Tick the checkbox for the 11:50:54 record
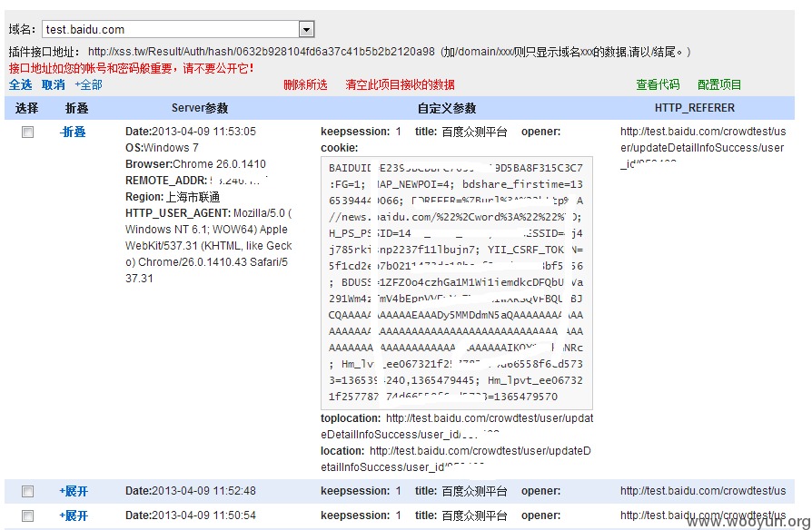Screen dimensions: 812x530 28,515
